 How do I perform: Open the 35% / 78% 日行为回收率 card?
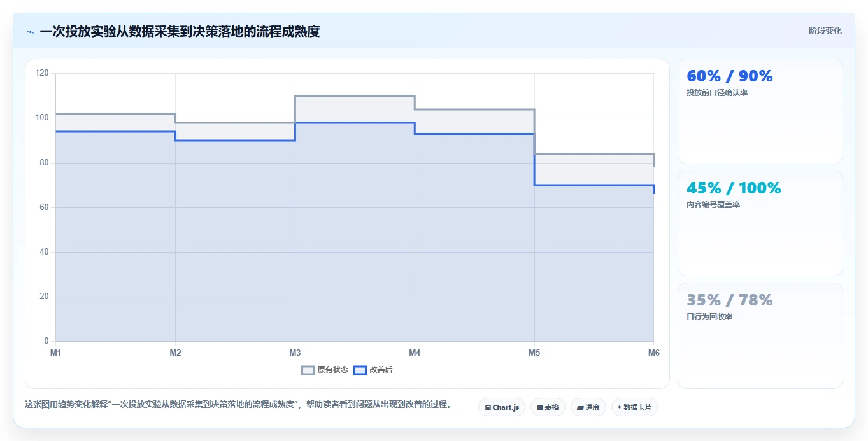click(x=760, y=335)
